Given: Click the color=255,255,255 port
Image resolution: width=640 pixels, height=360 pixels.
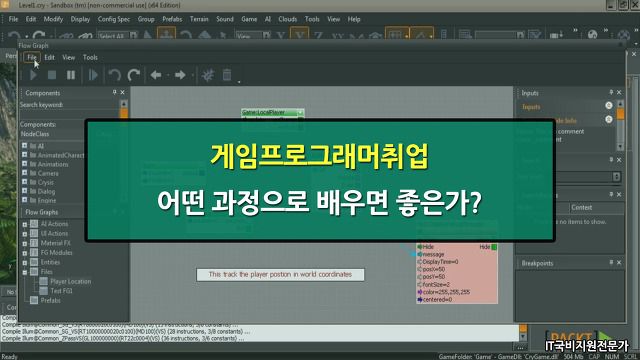Looking at the screenshot, I should (443, 292).
